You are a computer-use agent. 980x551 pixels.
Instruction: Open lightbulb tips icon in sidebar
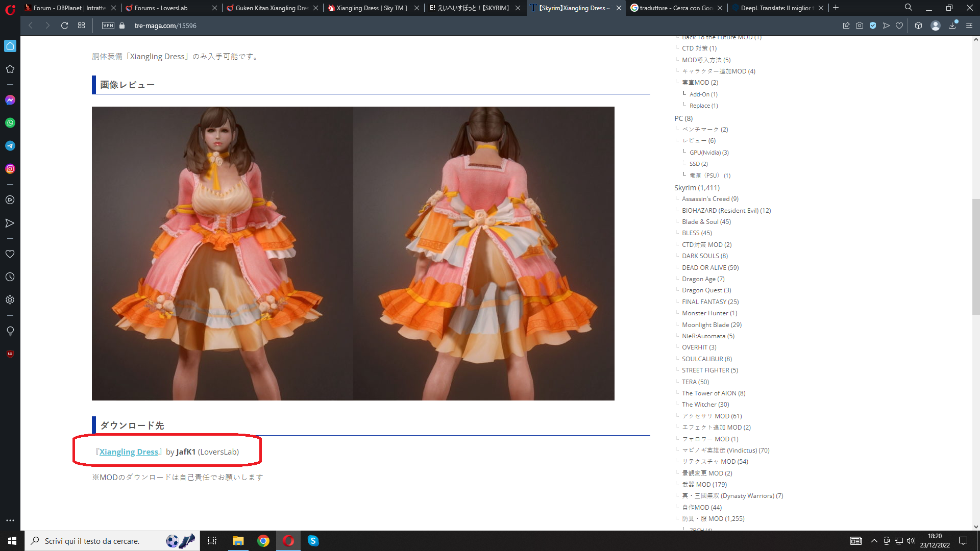click(x=10, y=331)
